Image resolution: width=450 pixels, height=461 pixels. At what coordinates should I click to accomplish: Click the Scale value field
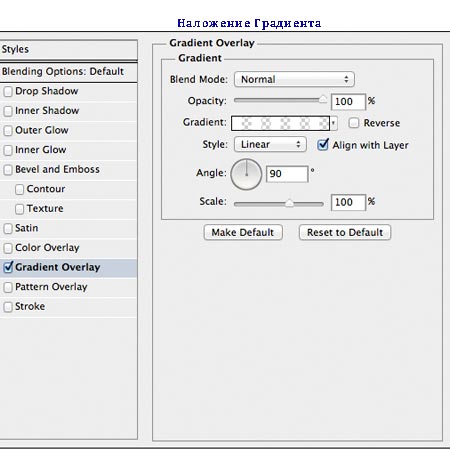pos(348,202)
